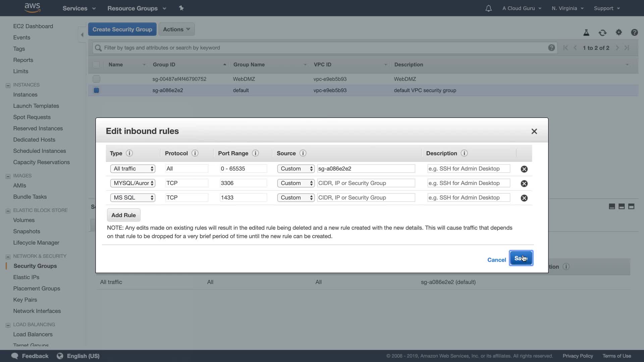Click the help question mark icon at top right
This screenshot has height=362, width=644.
tap(634, 33)
